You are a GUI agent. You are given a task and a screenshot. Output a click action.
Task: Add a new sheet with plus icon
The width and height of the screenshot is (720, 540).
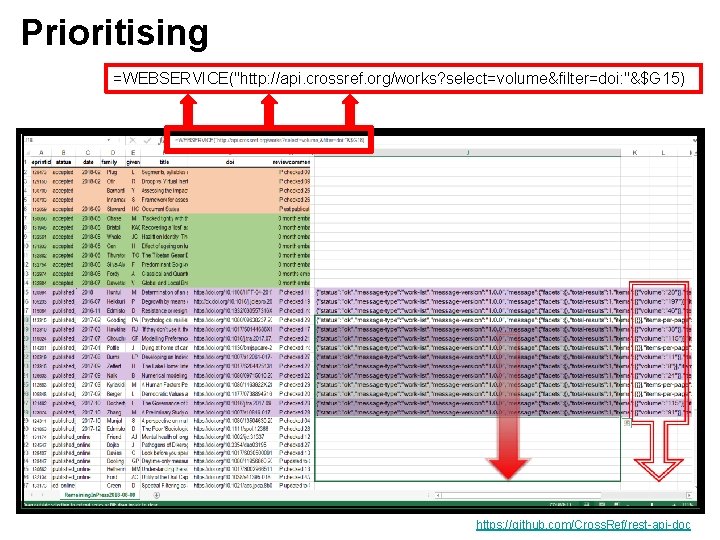157,495
